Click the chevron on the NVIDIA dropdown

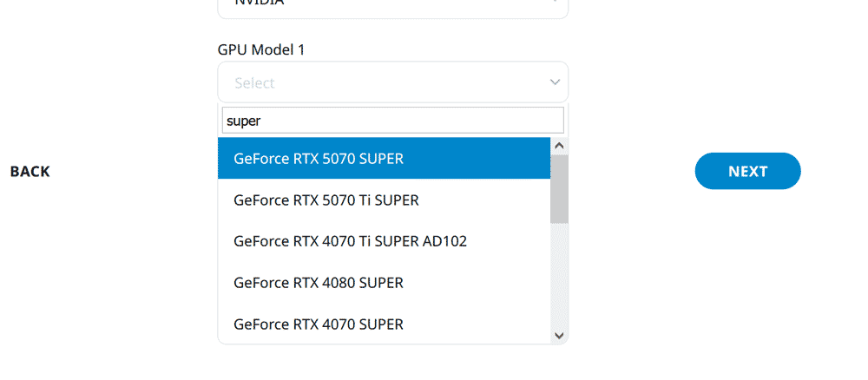click(x=556, y=3)
